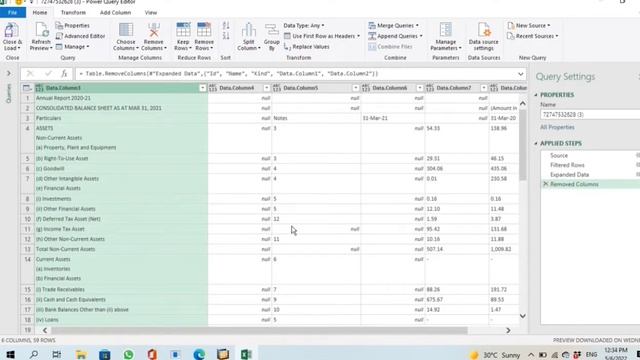640x360 pixels.
Task: Switch to the Home tab
Action: 40,13
